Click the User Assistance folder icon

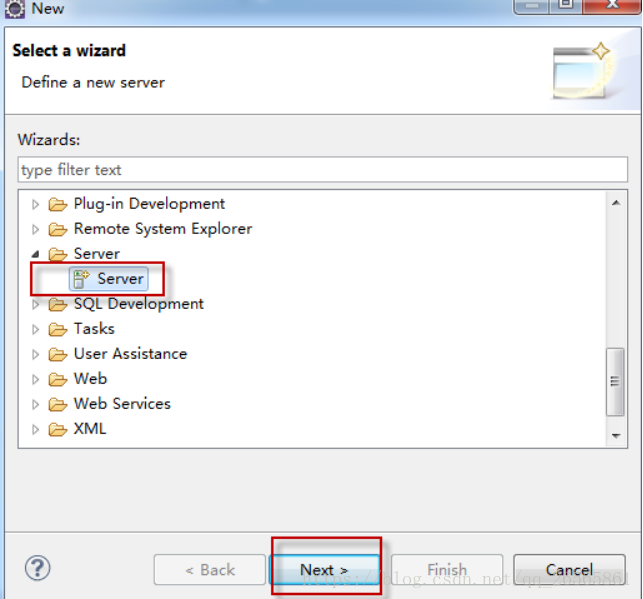57,354
